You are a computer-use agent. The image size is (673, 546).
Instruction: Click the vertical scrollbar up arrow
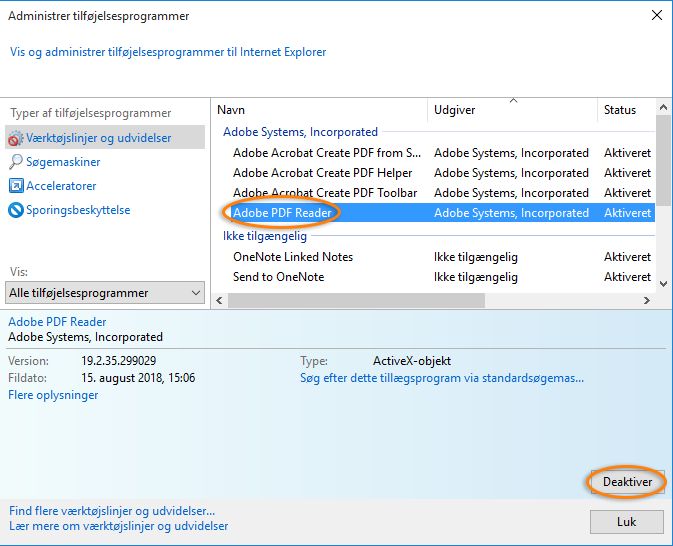pyautogui.click(x=664, y=107)
